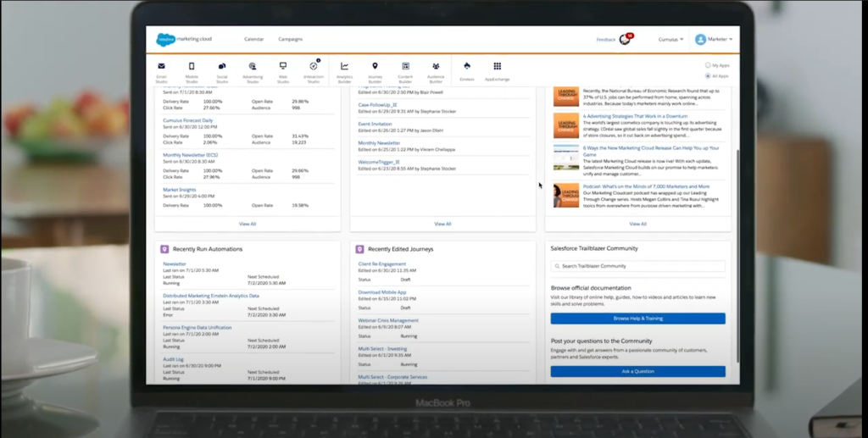Screen dimensions: 868x438
Task: Open the Calendar menu
Action: (x=254, y=39)
